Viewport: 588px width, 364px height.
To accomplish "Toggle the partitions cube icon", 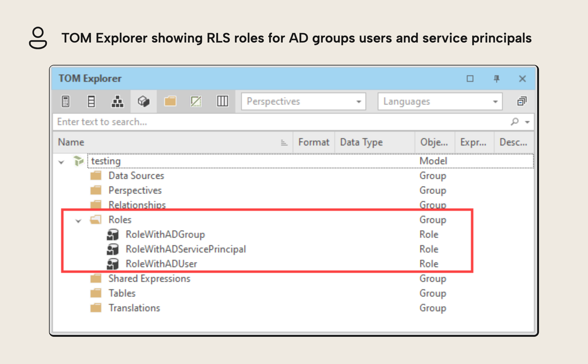I will coord(144,101).
